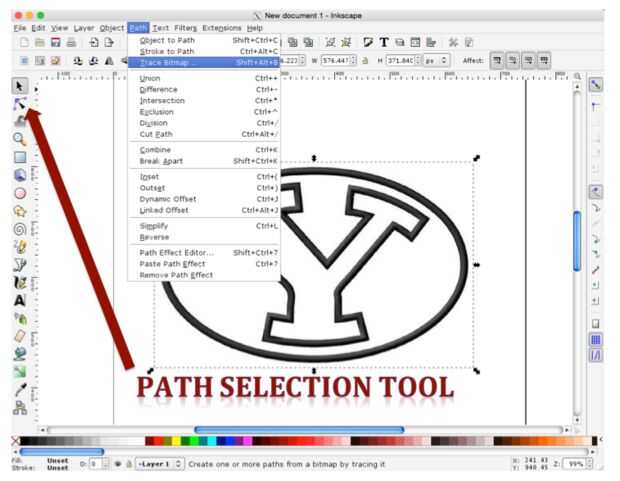The width and height of the screenshot is (620, 481).
Task: Click the Print icon
Action: click(71, 42)
